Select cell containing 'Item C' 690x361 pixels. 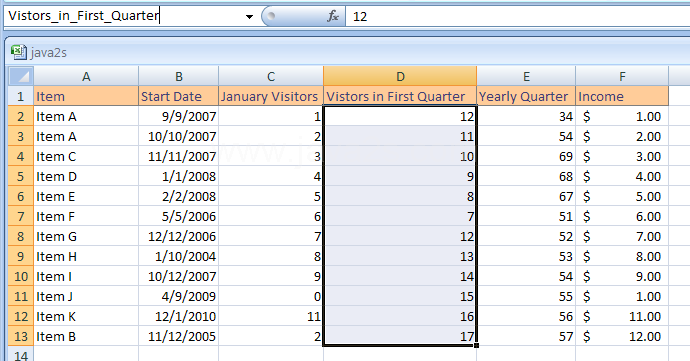[x=86, y=156]
